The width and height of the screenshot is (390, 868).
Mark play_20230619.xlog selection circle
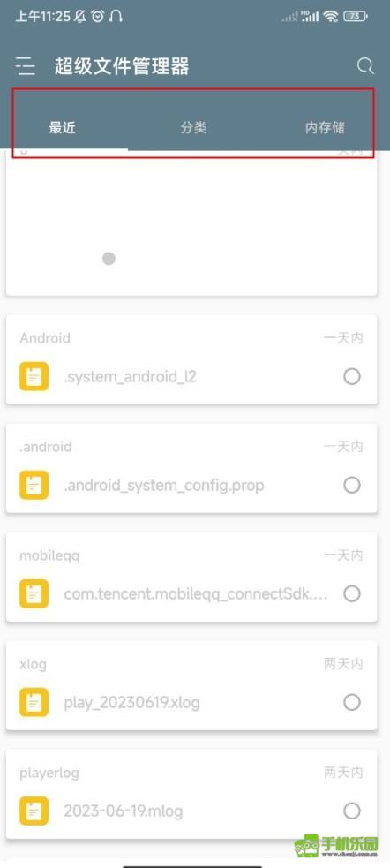pos(352,703)
